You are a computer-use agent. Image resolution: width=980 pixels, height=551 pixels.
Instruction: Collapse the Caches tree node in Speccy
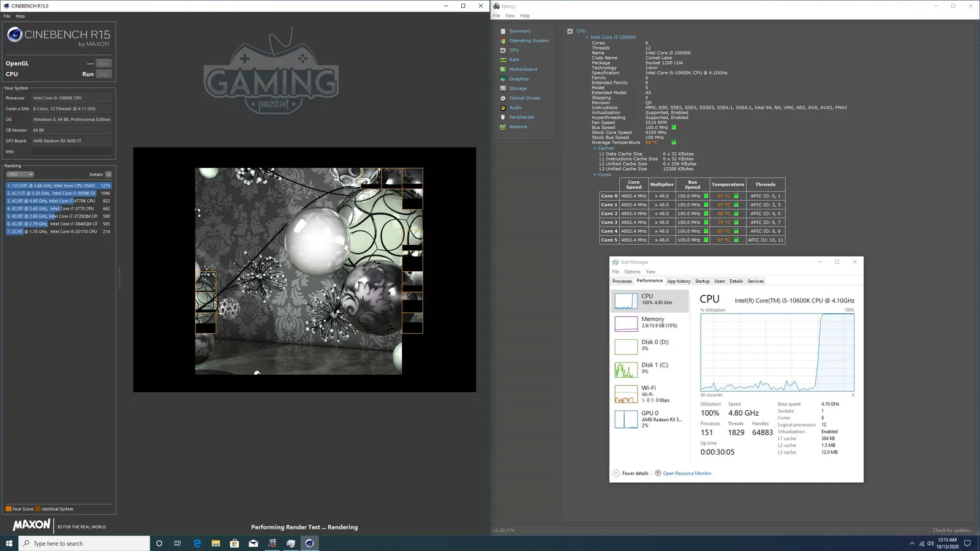pyautogui.click(x=594, y=148)
